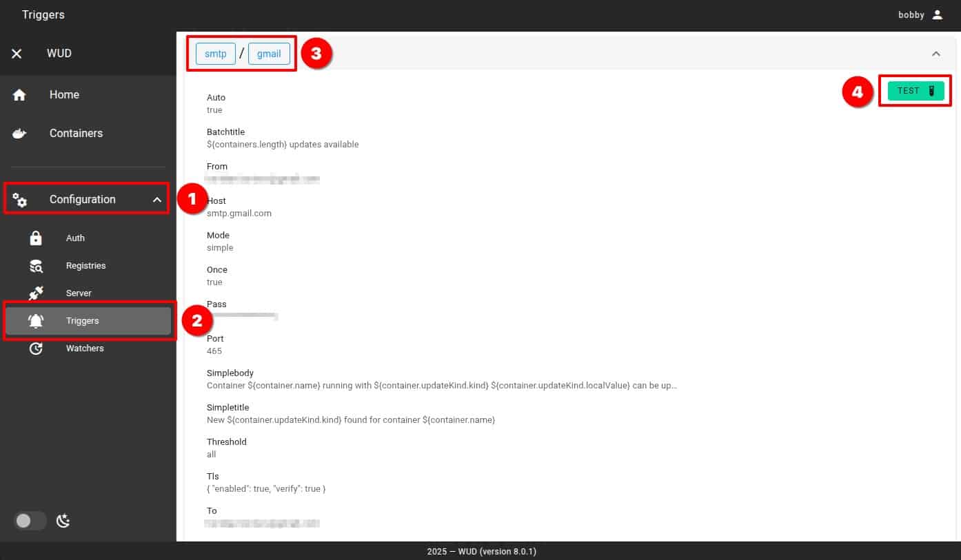Click the Watchers clock refresh icon

[36, 349]
